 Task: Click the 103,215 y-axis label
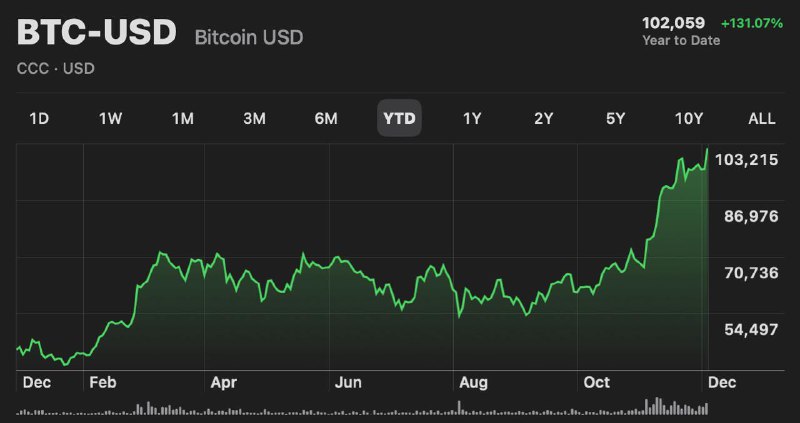pyautogui.click(x=746, y=160)
